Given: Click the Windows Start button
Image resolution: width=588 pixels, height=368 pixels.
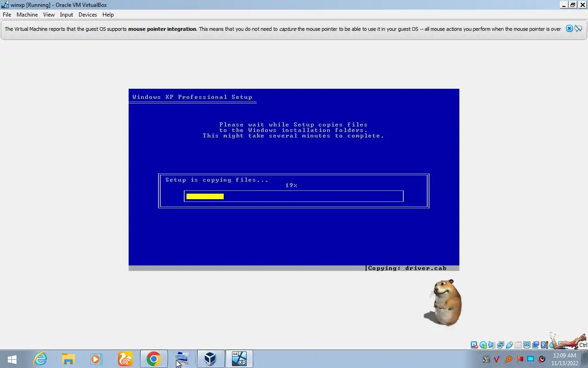Looking at the screenshot, I should tap(12, 359).
